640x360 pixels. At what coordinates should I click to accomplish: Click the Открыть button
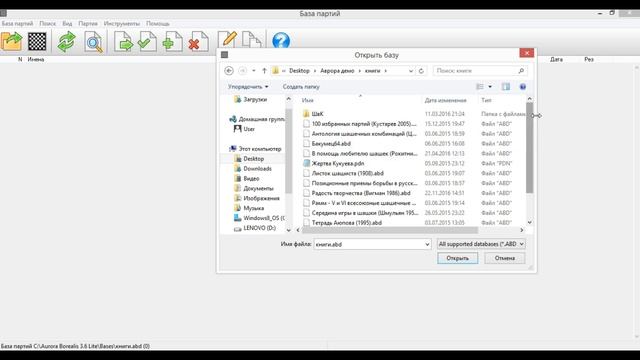pos(458,258)
